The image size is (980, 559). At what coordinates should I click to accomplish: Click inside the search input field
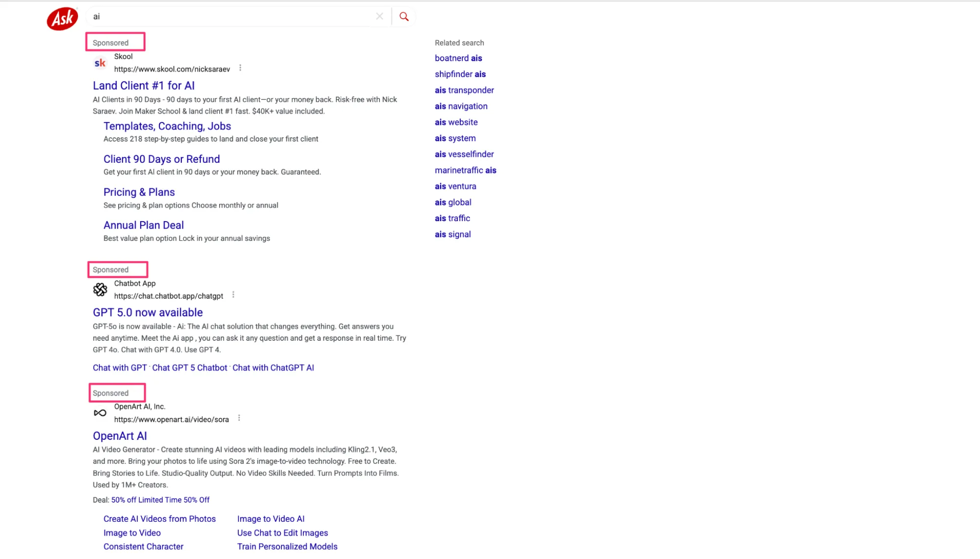coord(230,17)
